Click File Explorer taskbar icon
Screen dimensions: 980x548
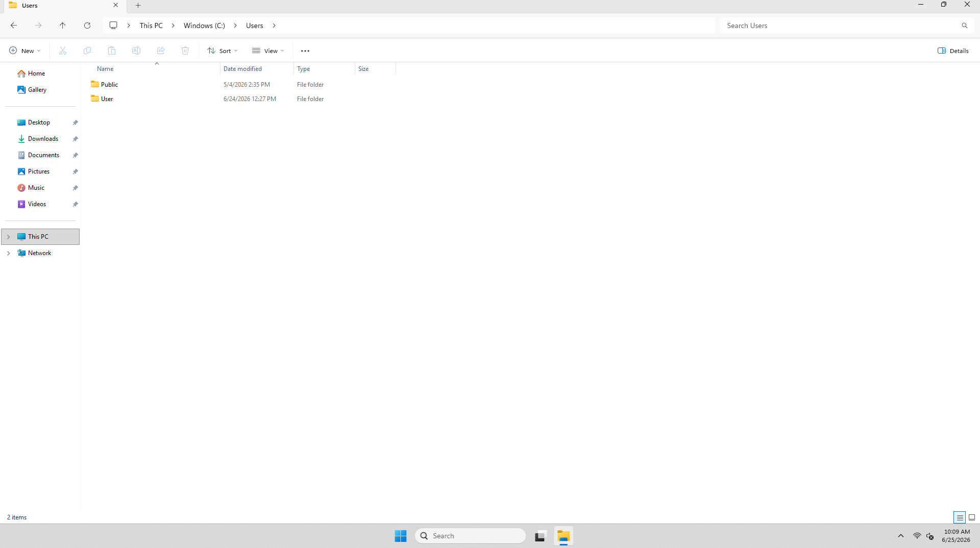pyautogui.click(x=563, y=536)
